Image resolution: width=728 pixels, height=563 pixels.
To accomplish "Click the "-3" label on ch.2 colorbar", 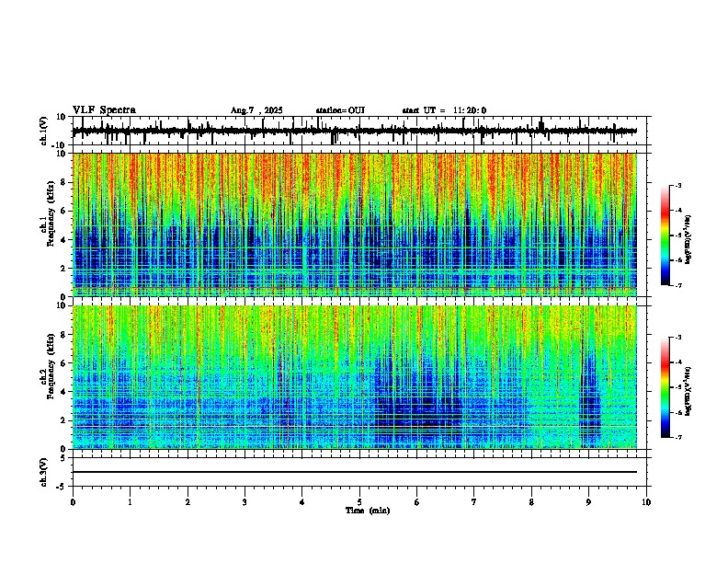I will [x=678, y=338].
